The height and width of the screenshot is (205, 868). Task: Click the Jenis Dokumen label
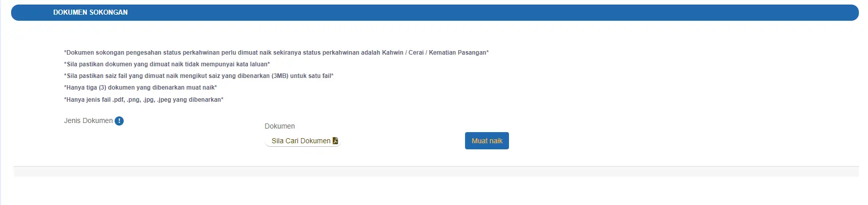[88, 120]
